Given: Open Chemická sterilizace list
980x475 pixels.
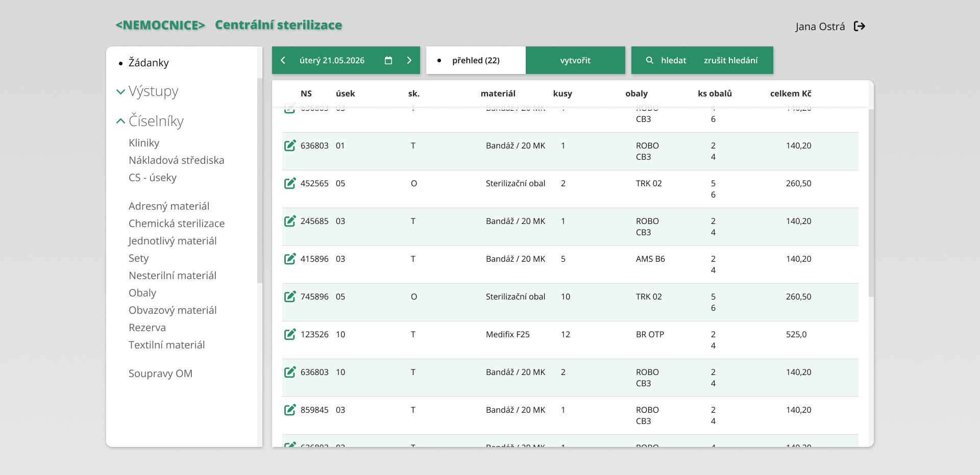Looking at the screenshot, I should click(x=177, y=223).
